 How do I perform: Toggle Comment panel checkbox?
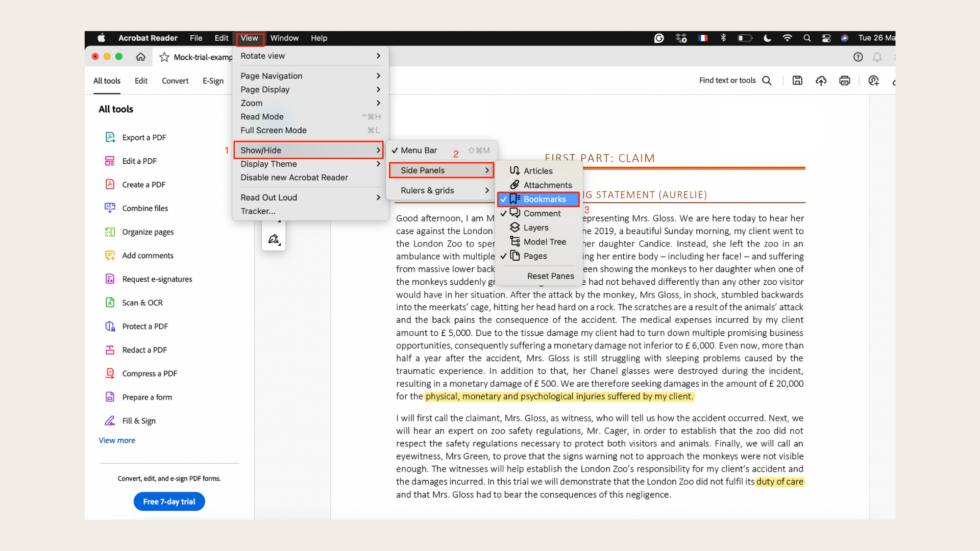[542, 213]
